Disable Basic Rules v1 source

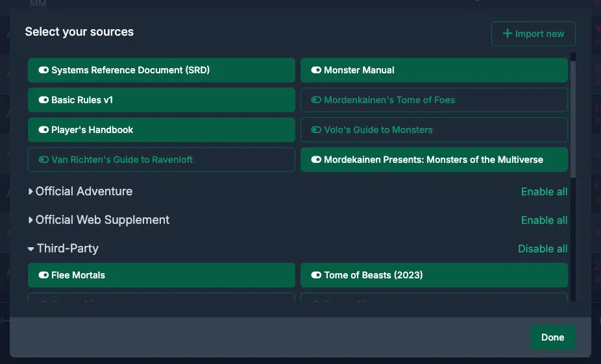(162, 100)
